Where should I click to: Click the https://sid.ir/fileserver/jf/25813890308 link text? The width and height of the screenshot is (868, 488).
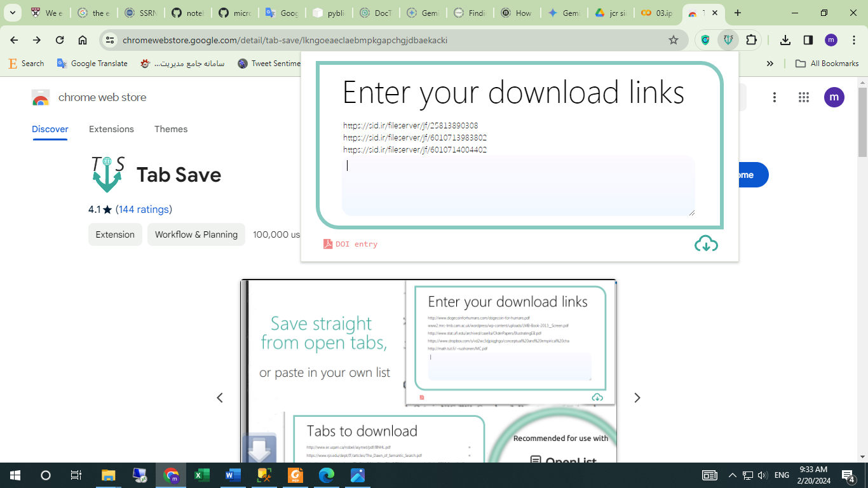(410, 126)
